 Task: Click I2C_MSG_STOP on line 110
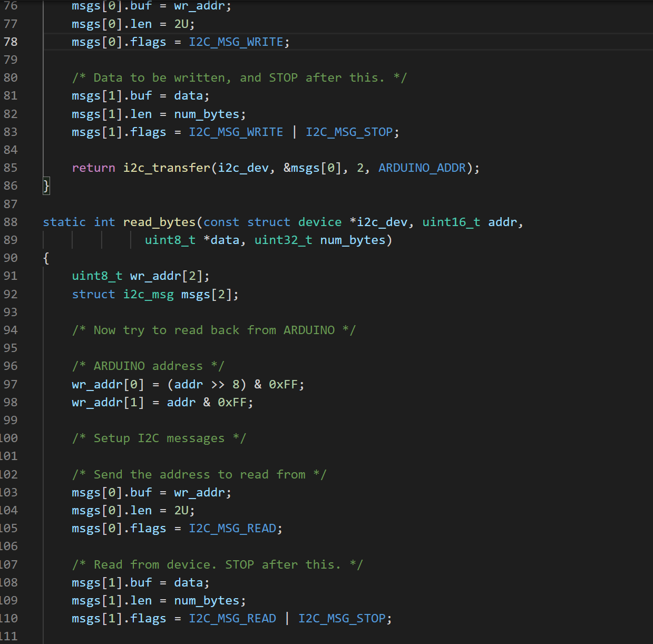click(x=342, y=618)
